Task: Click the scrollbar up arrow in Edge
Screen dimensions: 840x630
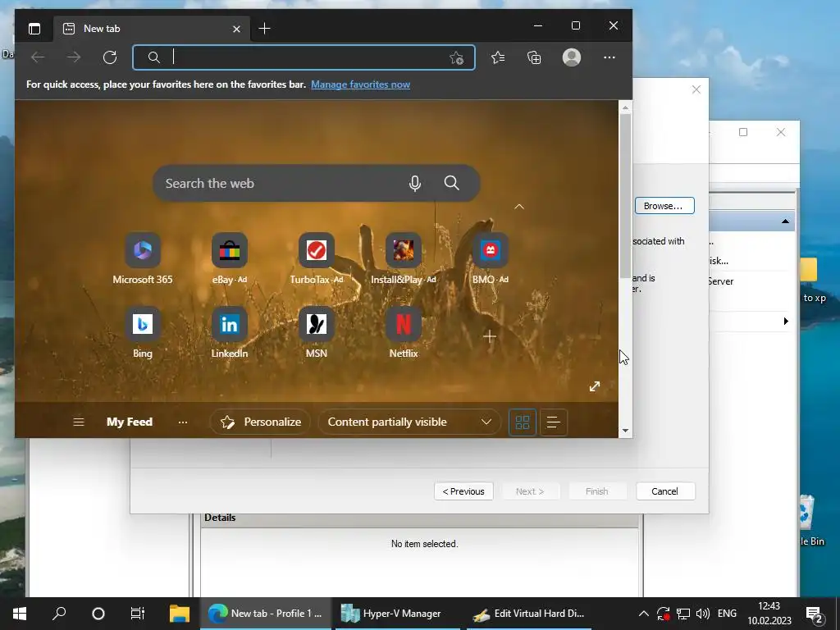Action: [x=625, y=107]
